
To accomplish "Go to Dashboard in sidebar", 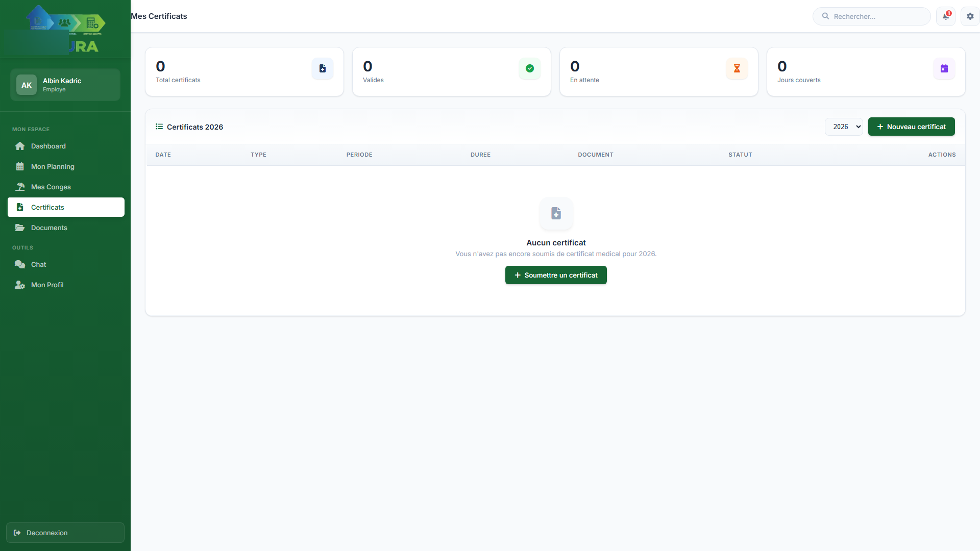I will [48, 146].
